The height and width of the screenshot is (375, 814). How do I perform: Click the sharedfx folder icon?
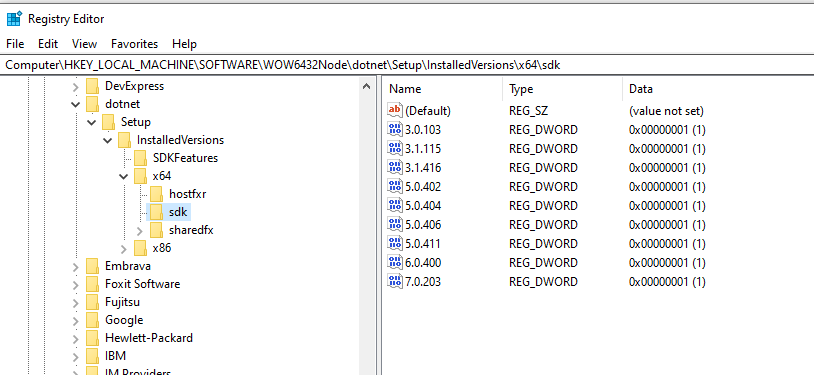(157, 230)
